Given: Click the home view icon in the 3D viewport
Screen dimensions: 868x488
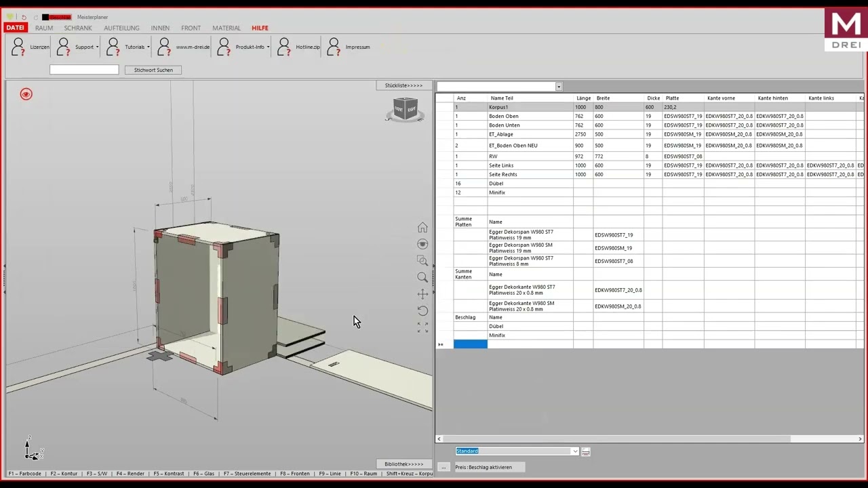Looking at the screenshot, I should point(422,228).
